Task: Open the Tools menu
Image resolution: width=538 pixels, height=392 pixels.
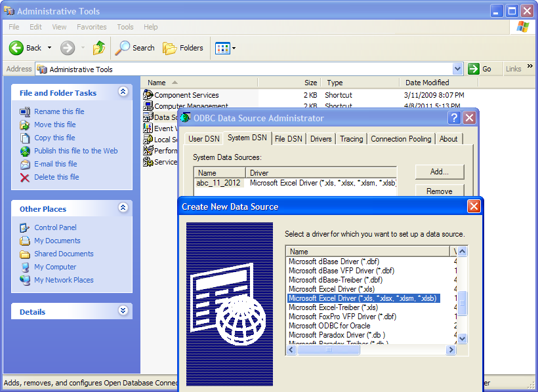Action: pos(125,27)
